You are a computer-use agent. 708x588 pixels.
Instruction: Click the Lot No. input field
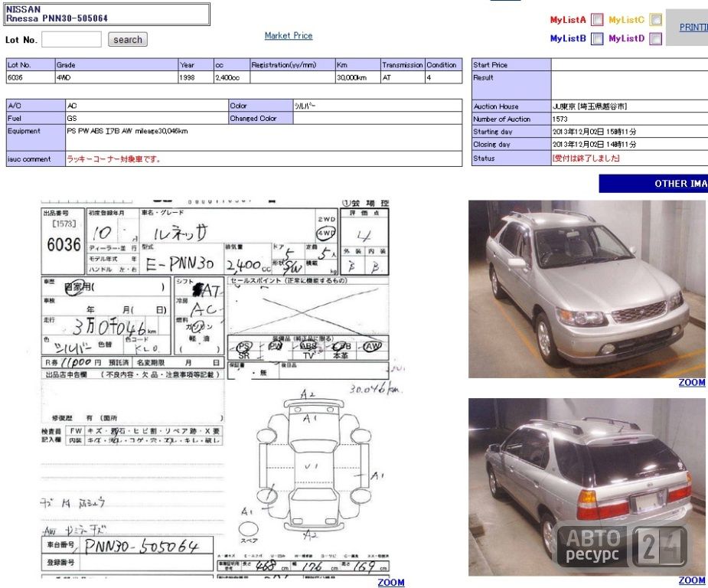pyautogui.click(x=71, y=39)
